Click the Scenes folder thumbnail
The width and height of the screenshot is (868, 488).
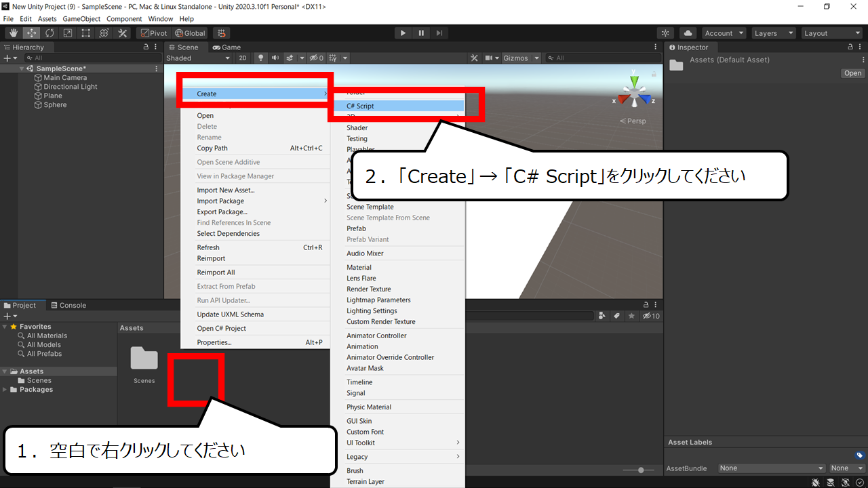[x=144, y=359]
